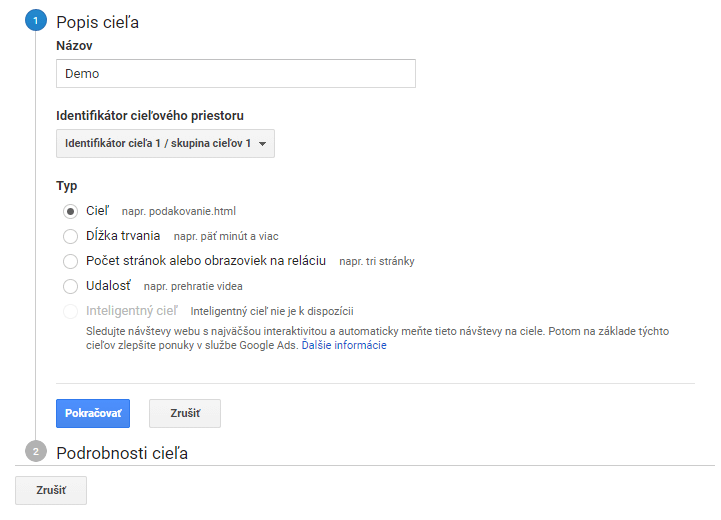721x520 pixels.
Task: Click Zrušiť next to Pokračovať
Action: pyautogui.click(x=185, y=413)
